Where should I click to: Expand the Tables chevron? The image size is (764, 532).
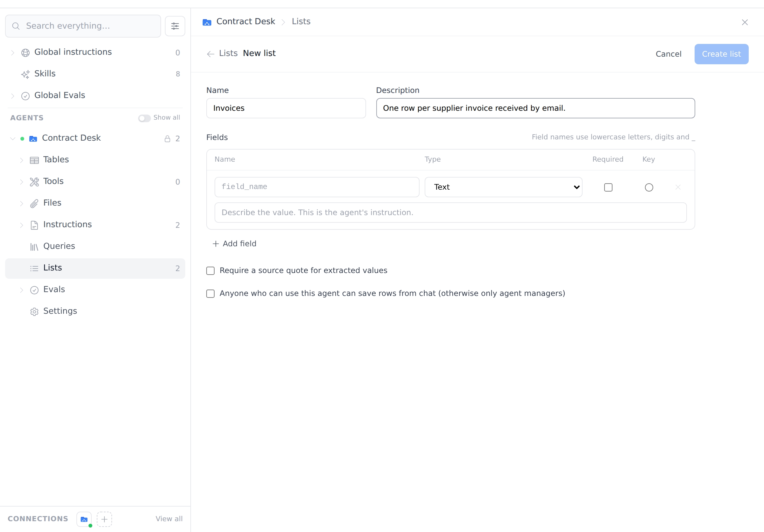22,160
